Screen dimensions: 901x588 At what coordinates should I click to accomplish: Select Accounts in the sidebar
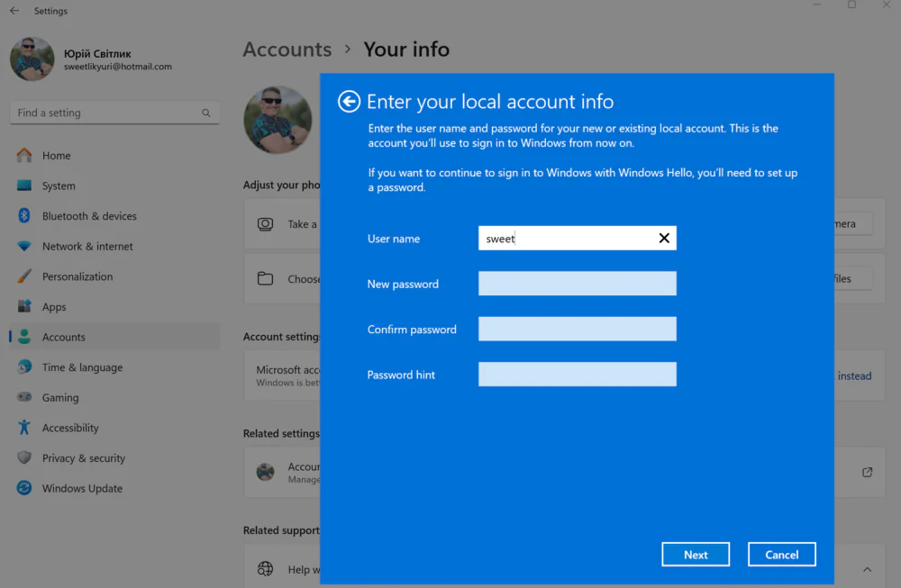tap(114, 337)
